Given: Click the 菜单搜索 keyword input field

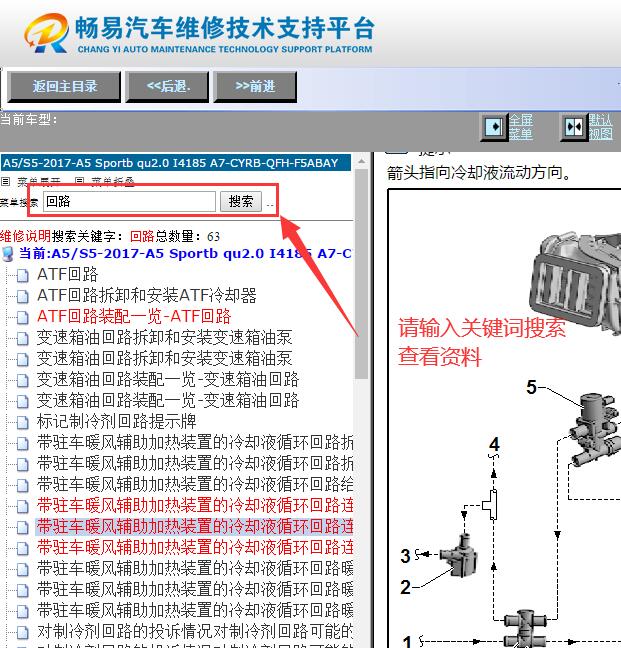Looking at the screenshot, I should tap(129, 202).
